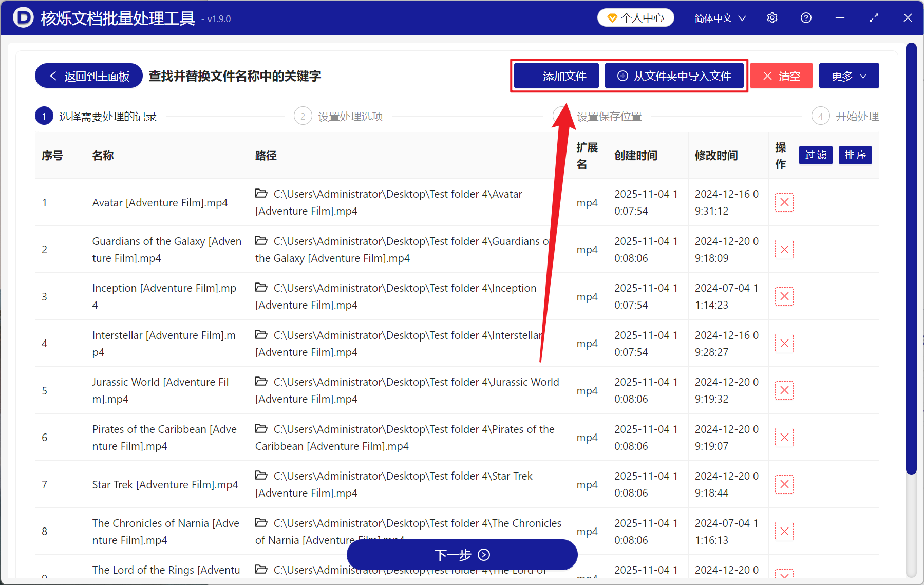Go back with 返回到主面板

click(88, 76)
